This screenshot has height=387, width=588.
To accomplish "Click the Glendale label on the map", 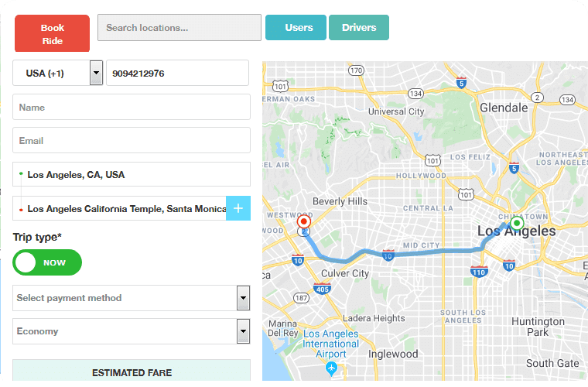I will [x=504, y=108].
